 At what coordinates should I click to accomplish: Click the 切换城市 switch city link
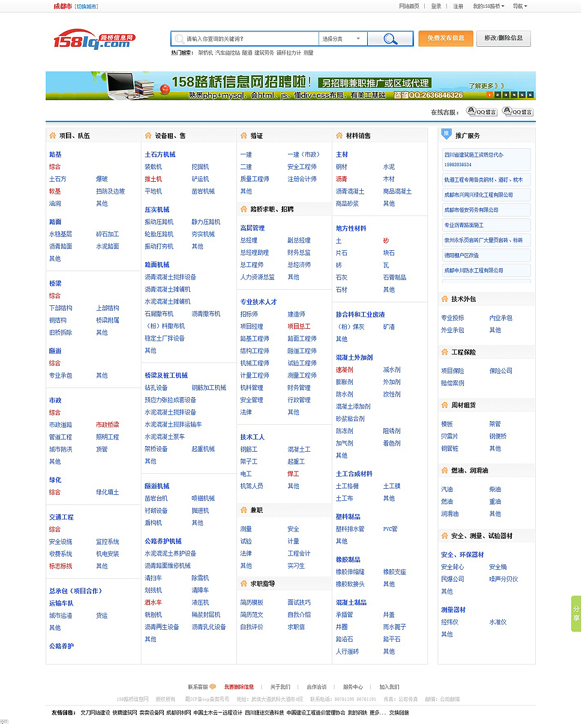click(x=86, y=6)
